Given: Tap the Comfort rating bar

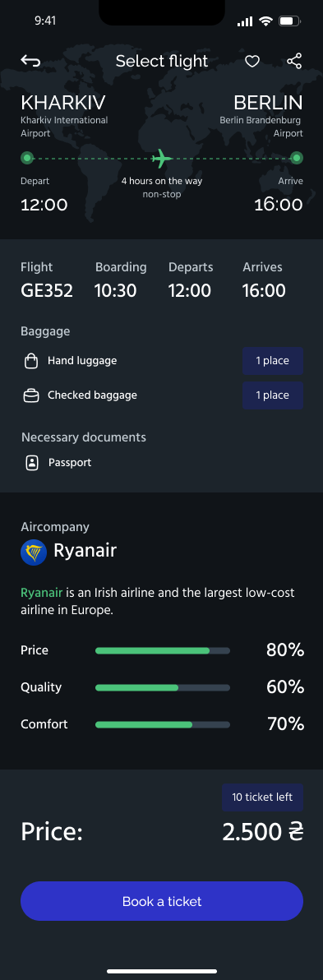Looking at the screenshot, I should [x=163, y=724].
